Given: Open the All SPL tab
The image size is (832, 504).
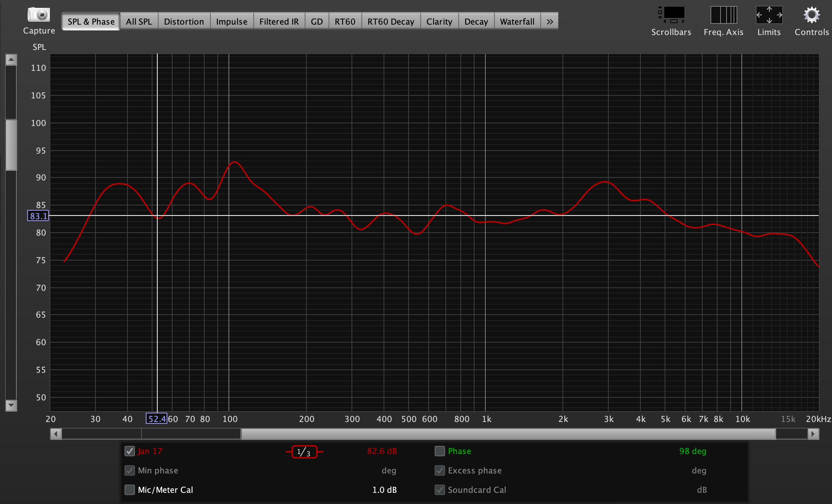Looking at the screenshot, I should point(139,22).
